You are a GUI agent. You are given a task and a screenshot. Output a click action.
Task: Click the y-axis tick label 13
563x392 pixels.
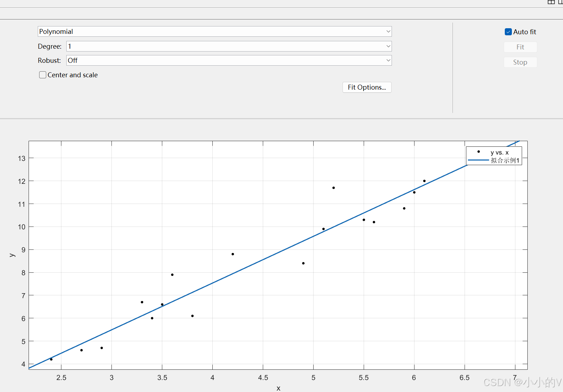pyautogui.click(x=22, y=158)
